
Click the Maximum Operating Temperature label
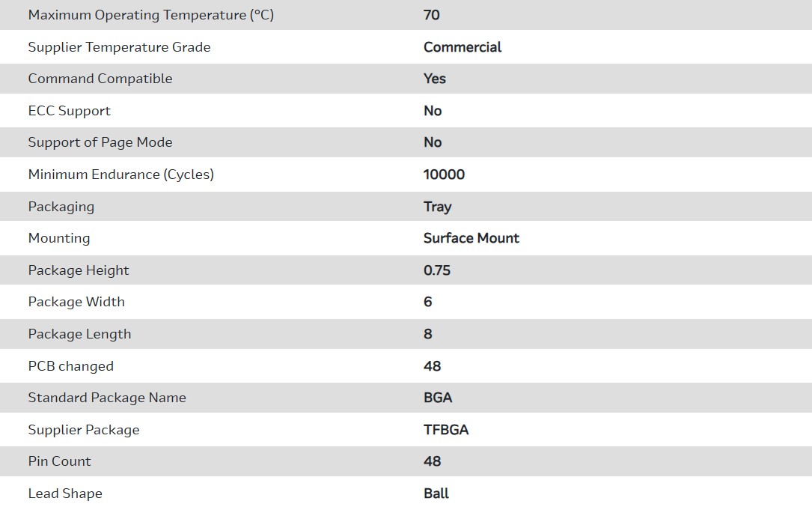click(151, 15)
